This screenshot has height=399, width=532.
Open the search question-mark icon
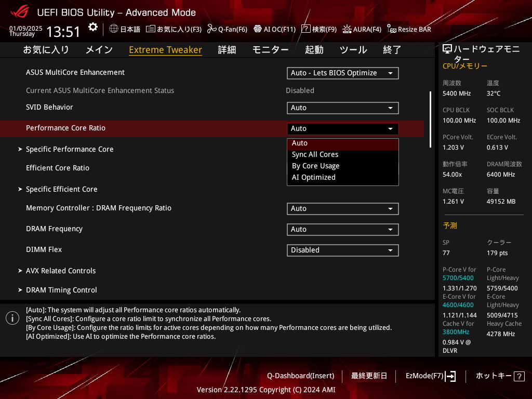point(306,29)
